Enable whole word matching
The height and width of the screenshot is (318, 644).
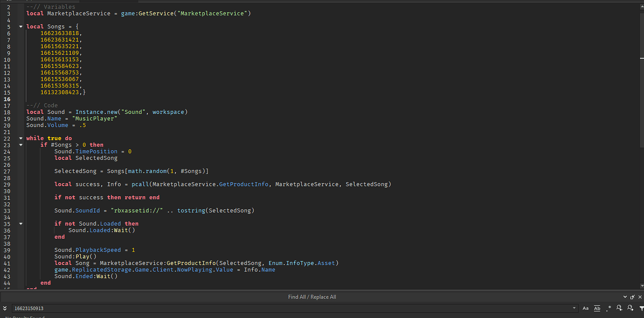(x=597, y=308)
